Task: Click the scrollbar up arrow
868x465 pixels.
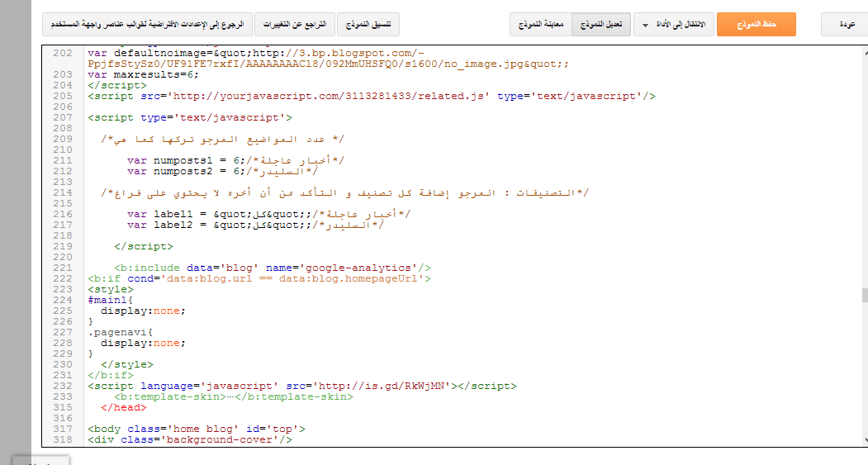Action: 865,53
